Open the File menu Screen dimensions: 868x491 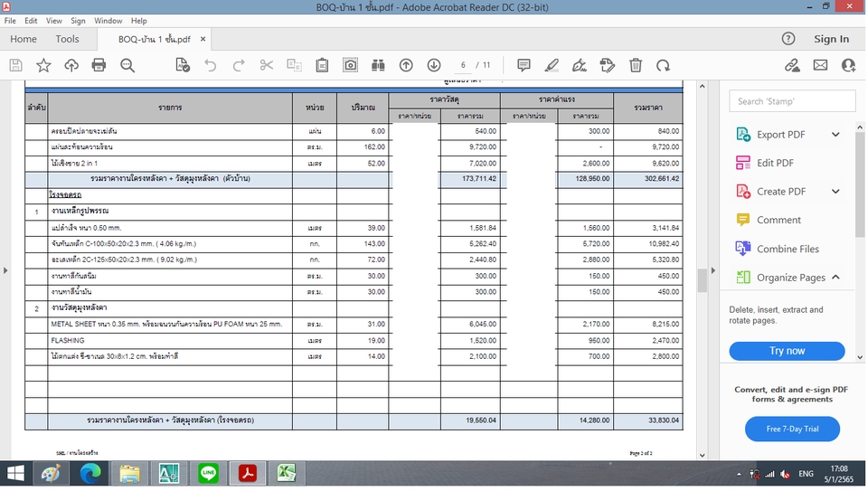[10, 21]
